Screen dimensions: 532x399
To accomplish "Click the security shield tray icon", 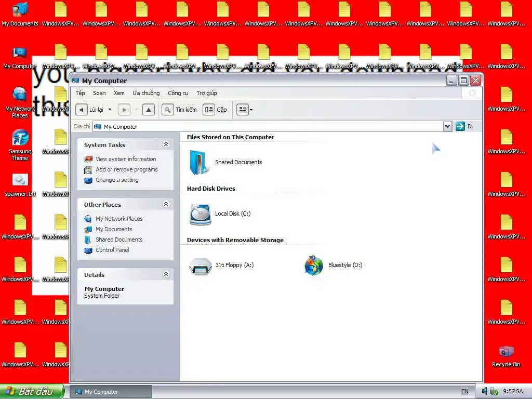I will click(x=494, y=392).
